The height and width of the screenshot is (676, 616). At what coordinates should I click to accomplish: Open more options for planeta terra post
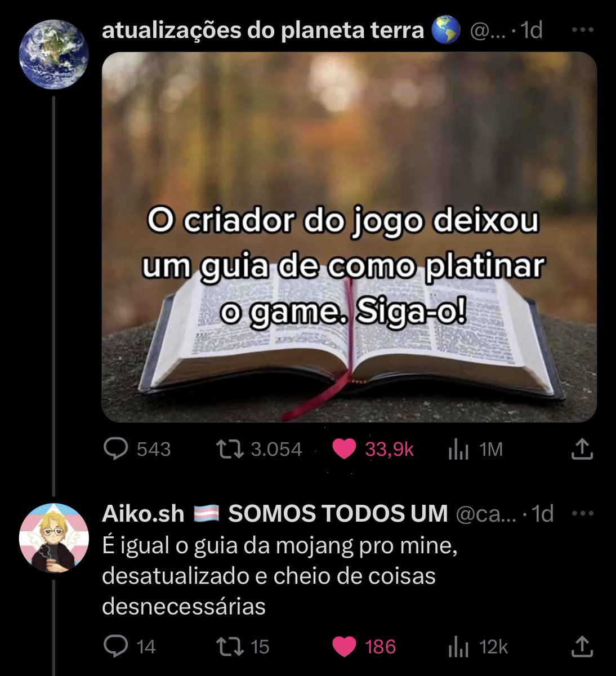pyautogui.click(x=582, y=30)
